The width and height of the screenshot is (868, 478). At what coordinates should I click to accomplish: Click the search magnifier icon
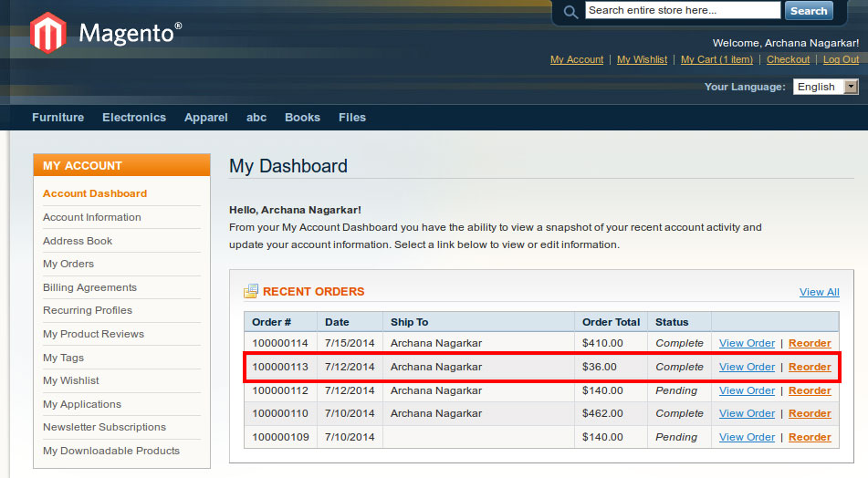pos(570,12)
